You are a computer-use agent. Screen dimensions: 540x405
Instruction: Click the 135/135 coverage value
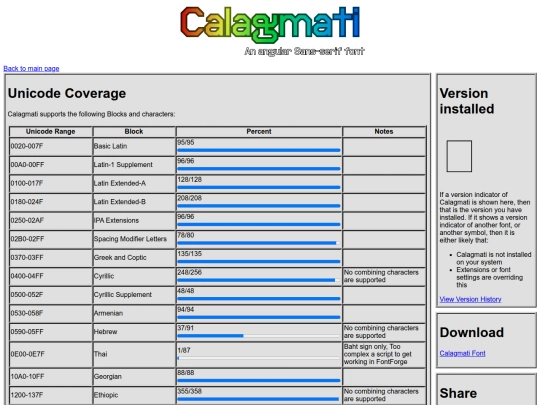click(190, 254)
